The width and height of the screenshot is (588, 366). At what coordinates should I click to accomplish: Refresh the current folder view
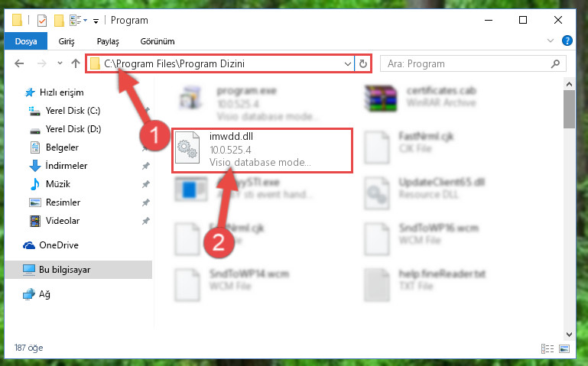pyautogui.click(x=362, y=63)
